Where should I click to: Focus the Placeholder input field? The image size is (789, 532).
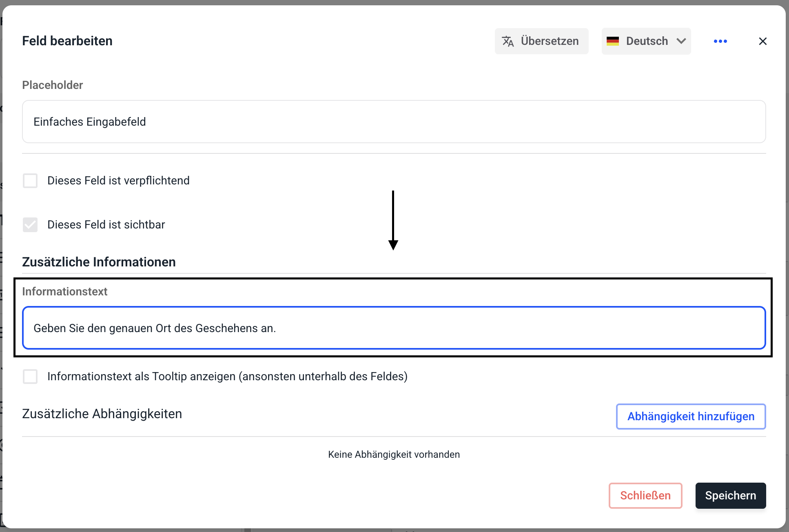[x=394, y=122]
